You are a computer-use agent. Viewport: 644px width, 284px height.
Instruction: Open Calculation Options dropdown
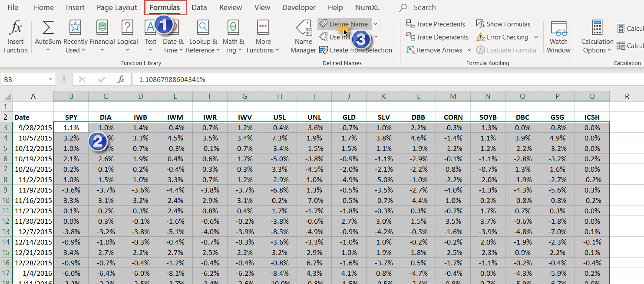[x=597, y=36]
